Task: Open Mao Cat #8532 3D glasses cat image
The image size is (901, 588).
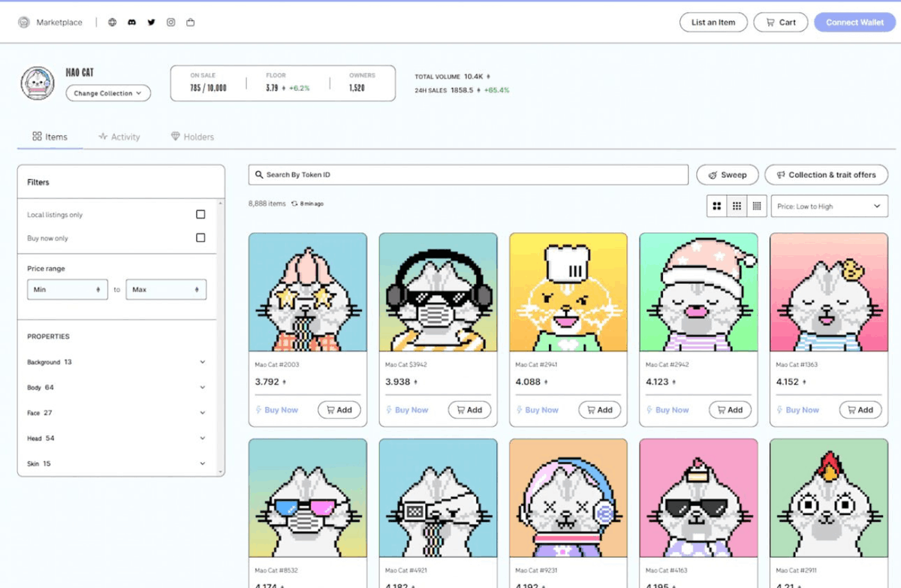Action: tap(308, 498)
